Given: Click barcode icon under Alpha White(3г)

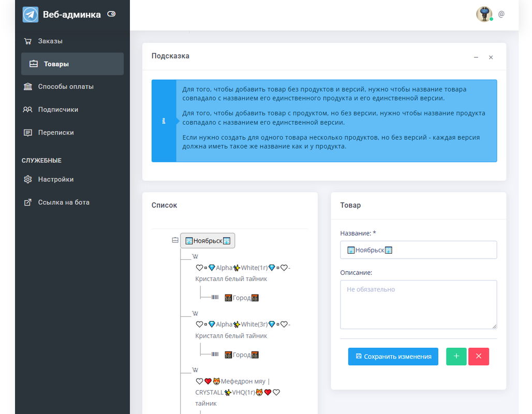Looking at the screenshot, I should tap(215, 354).
